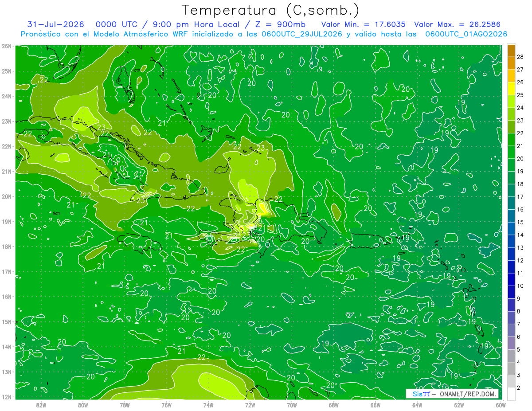This screenshot has height=411, width=532.
Task: Click the "22N" latitude axis label
Action: (x=7, y=146)
